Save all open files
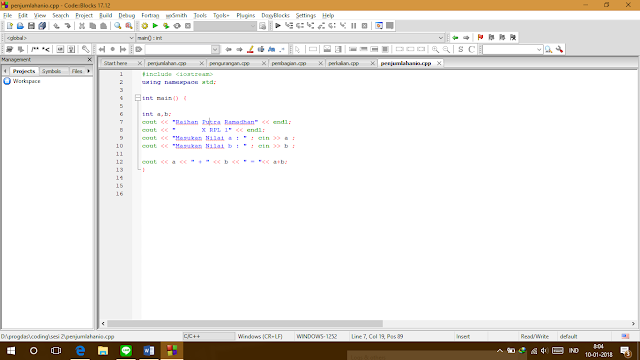Screen dimensions: 640x360 click(x=42, y=26)
